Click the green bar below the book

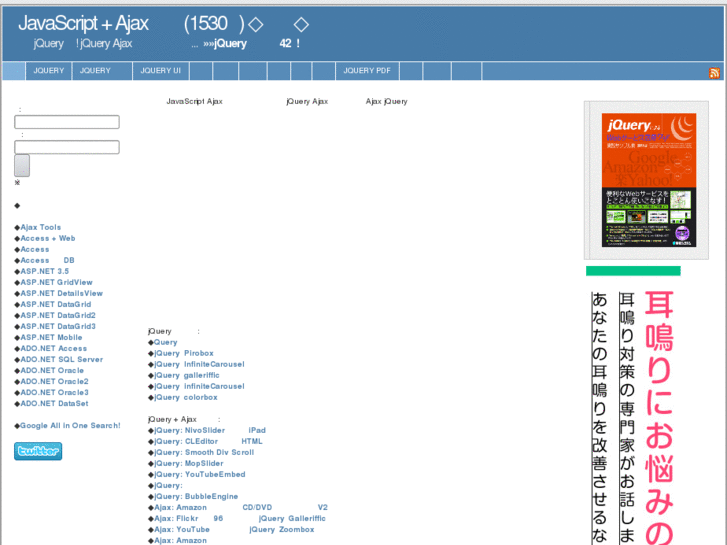point(633,271)
